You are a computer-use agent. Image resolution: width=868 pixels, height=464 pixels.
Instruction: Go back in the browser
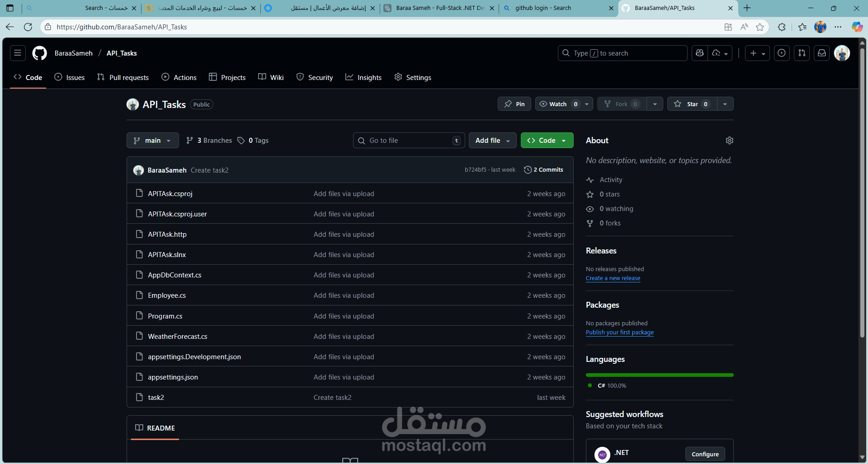[10, 27]
